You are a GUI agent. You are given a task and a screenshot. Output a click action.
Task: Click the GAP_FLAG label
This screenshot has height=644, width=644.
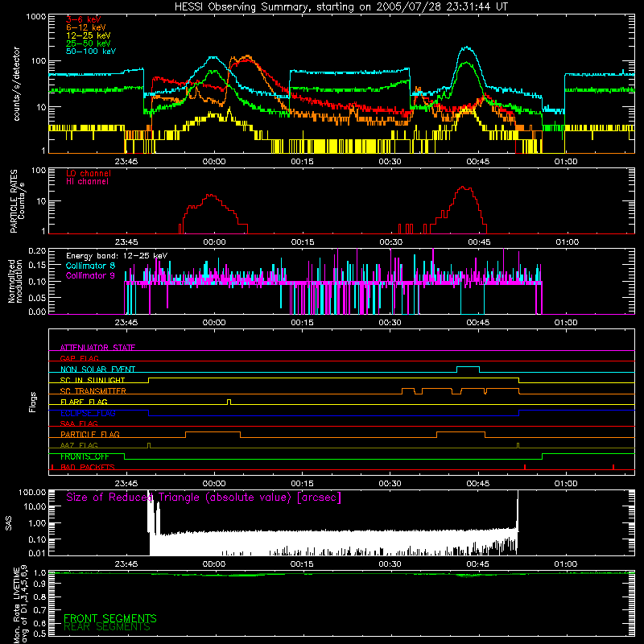click(80, 358)
